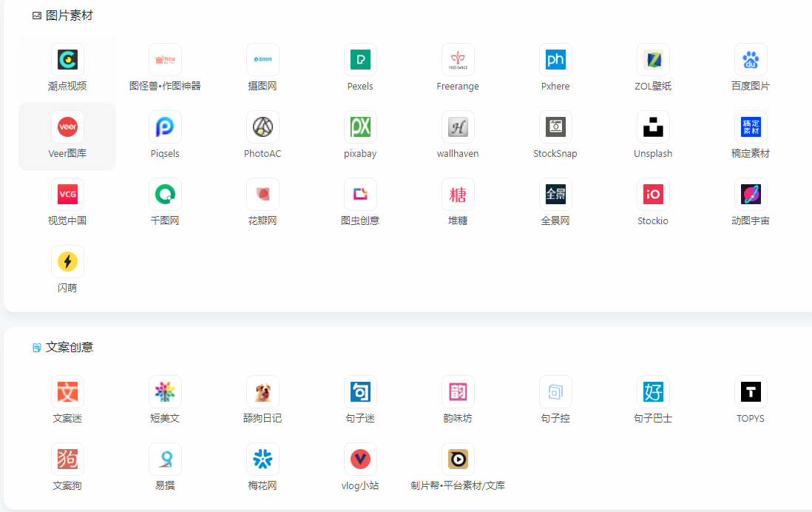This screenshot has width=812, height=512.
Task: Click the 千图网 text label
Action: pyautogui.click(x=165, y=220)
